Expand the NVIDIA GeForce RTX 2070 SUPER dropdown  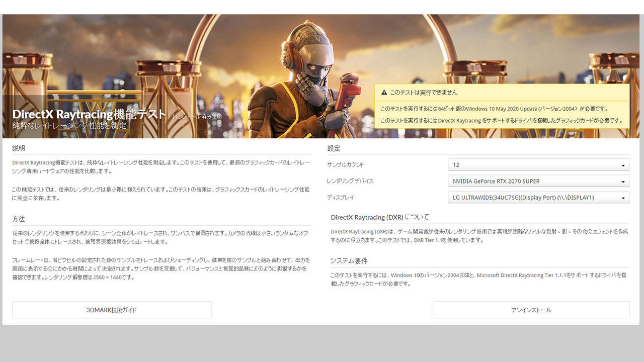coord(538,181)
